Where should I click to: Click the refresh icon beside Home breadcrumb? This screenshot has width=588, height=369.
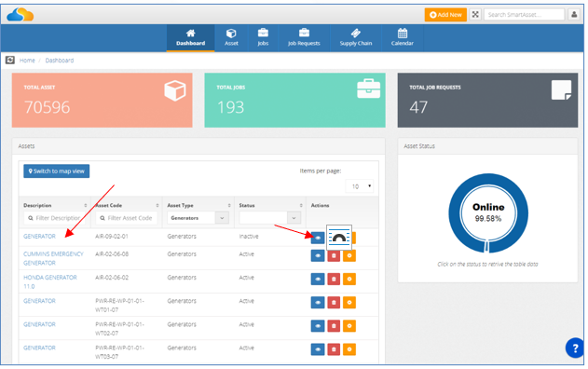point(9,60)
